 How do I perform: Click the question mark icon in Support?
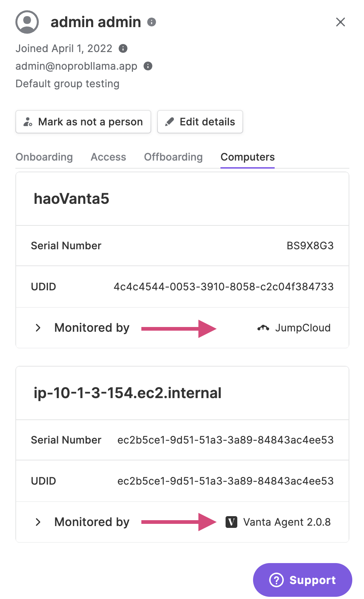pyautogui.click(x=276, y=580)
